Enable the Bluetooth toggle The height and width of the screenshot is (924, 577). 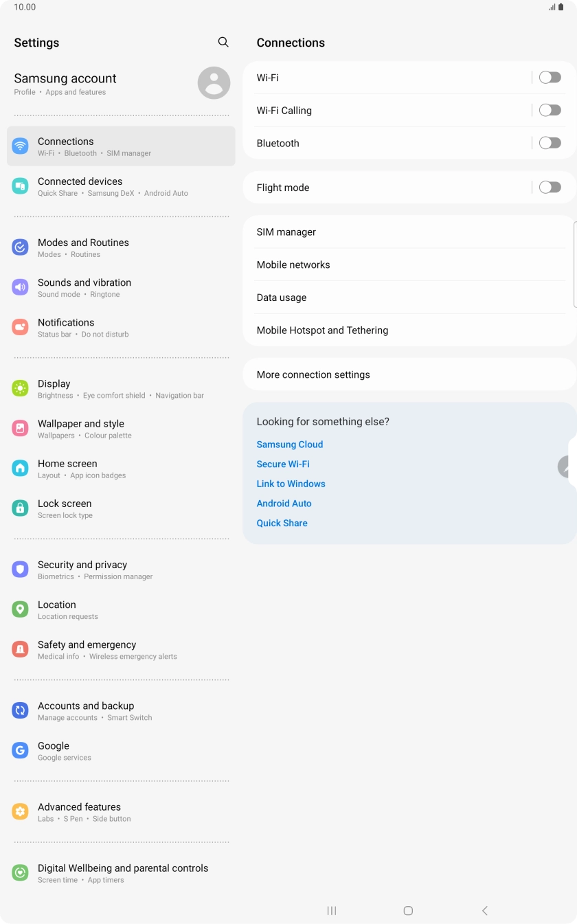click(550, 143)
